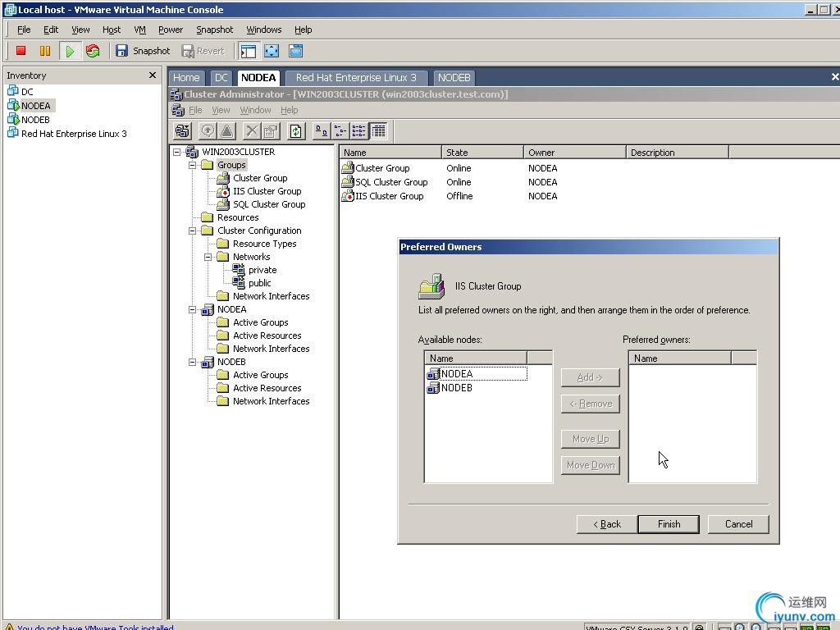Click Cancel in Preferred Owners dialog
This screenshot has height=630, width=840.
pyautogui.click(x=738, y=524)
